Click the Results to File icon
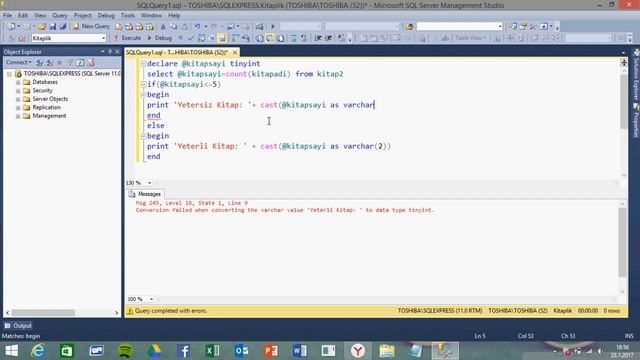 click(x=280, y=38)
